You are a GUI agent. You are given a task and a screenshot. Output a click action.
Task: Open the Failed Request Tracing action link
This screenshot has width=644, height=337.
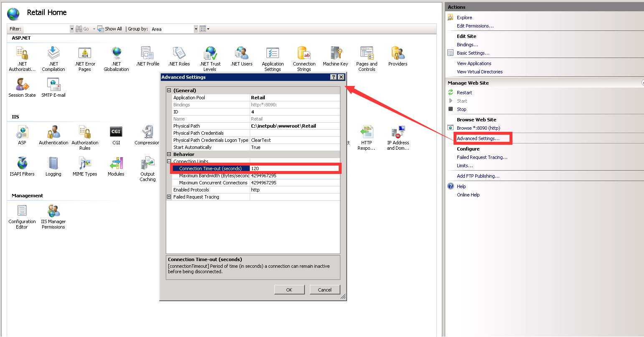point(482,157)
